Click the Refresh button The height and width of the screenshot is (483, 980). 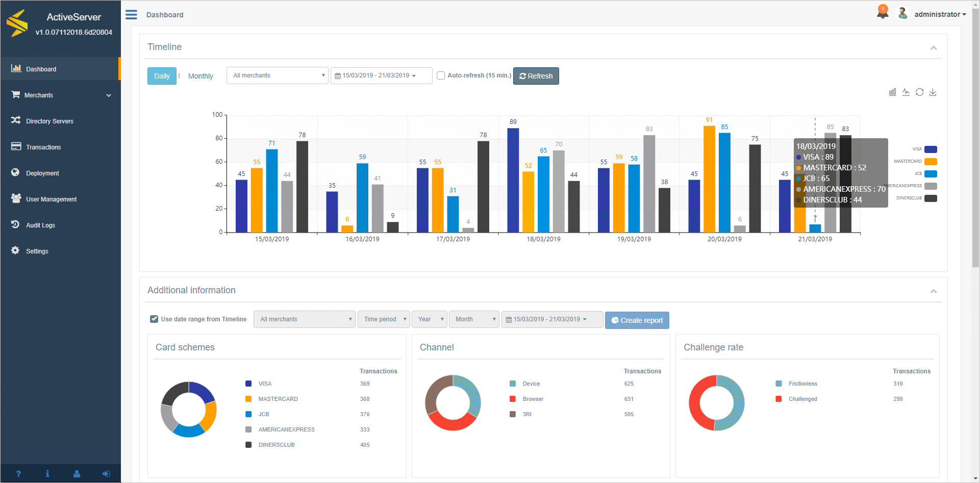pos(536,76)
